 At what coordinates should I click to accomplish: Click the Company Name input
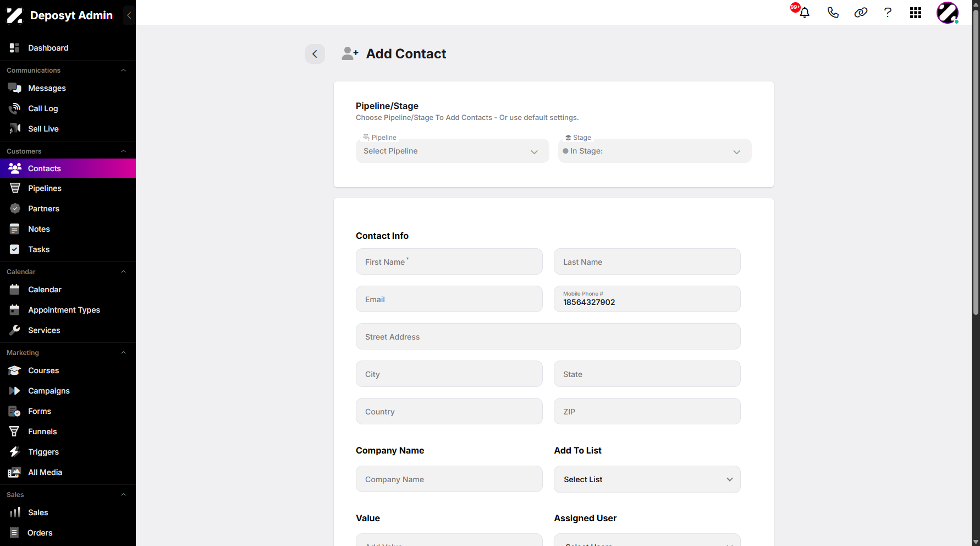pyautogui.click(x=449, y=479)
